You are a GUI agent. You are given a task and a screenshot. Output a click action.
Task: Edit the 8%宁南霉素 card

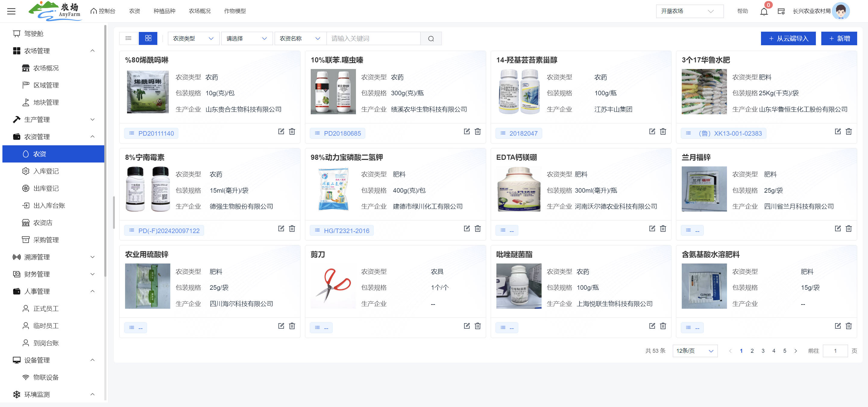281,229
